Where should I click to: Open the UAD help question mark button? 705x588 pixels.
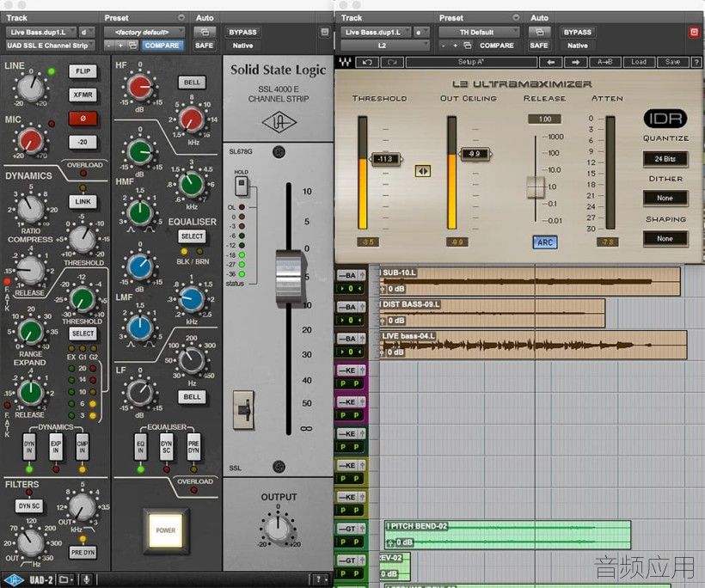pyautogui.click(x=319, y=580)
